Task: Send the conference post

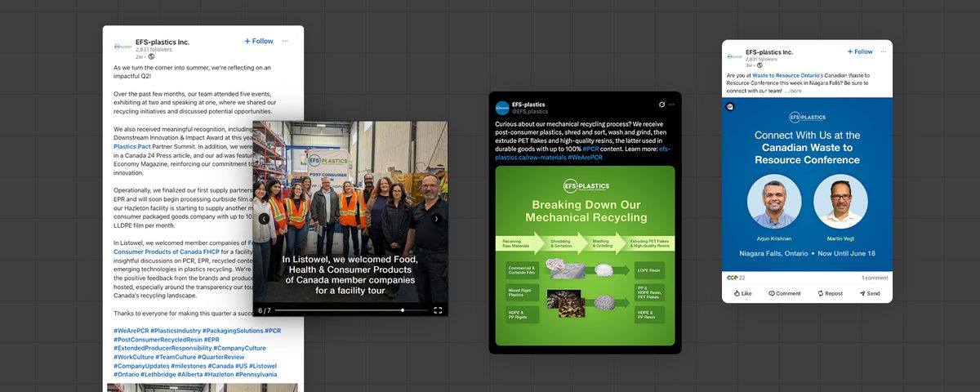Action: coord(870,293)
